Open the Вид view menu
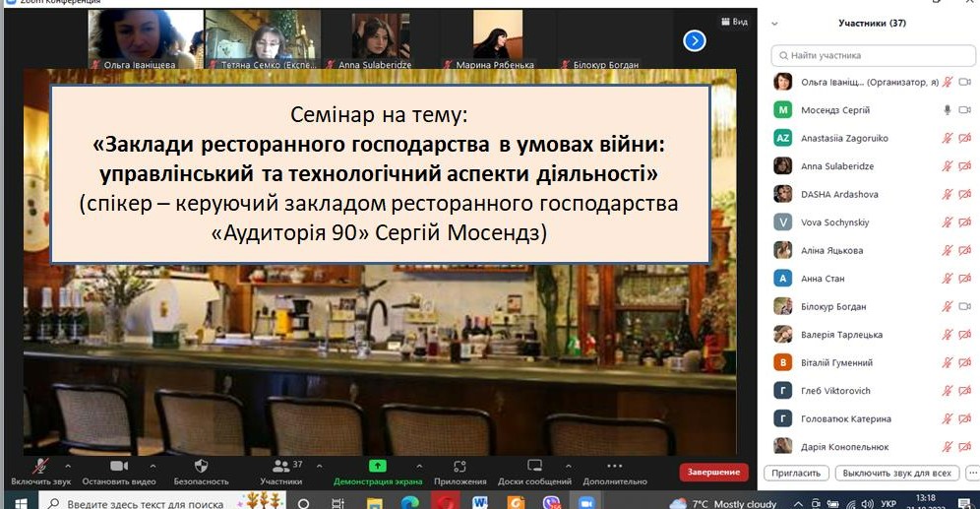This screenshot has width=980, height=509. [734, 21]
